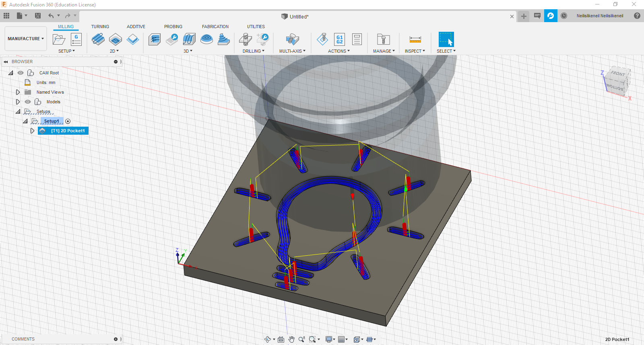Activate Setup1 using its radio button

pos(68,121)
